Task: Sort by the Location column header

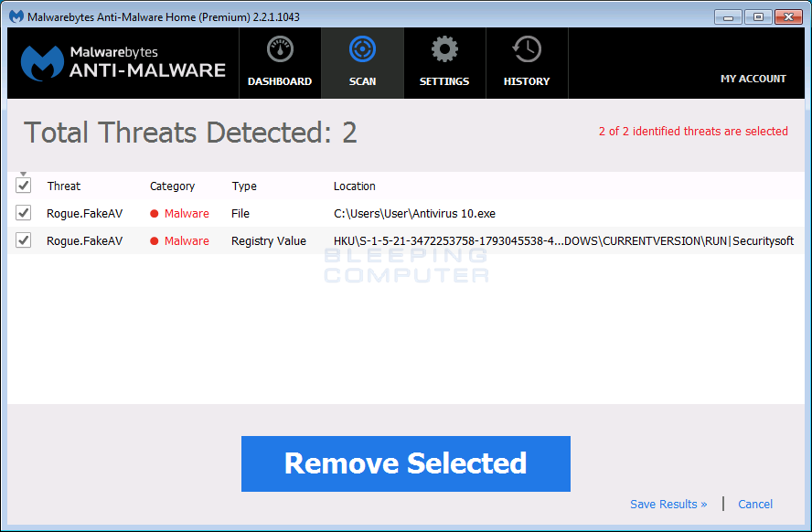Action: (x=354, y=186)
